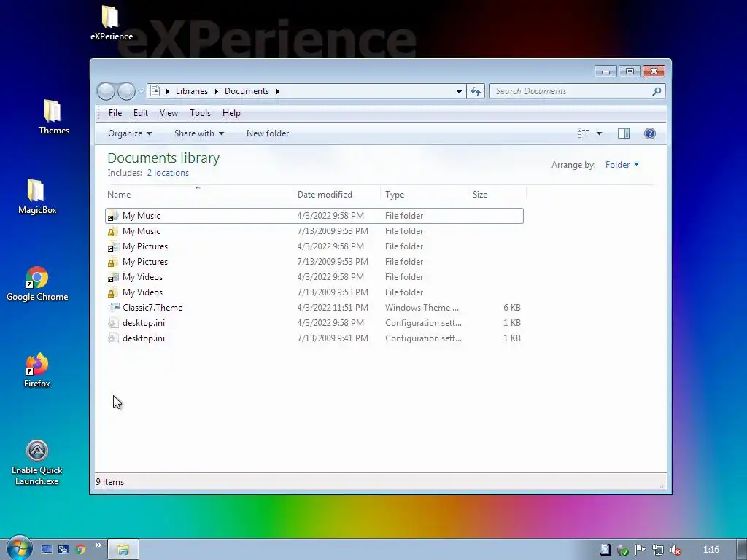Launch Chrome from Quick Launch bar
The width and height of the screenshot is (747, 560).
(x=80, y=550)
